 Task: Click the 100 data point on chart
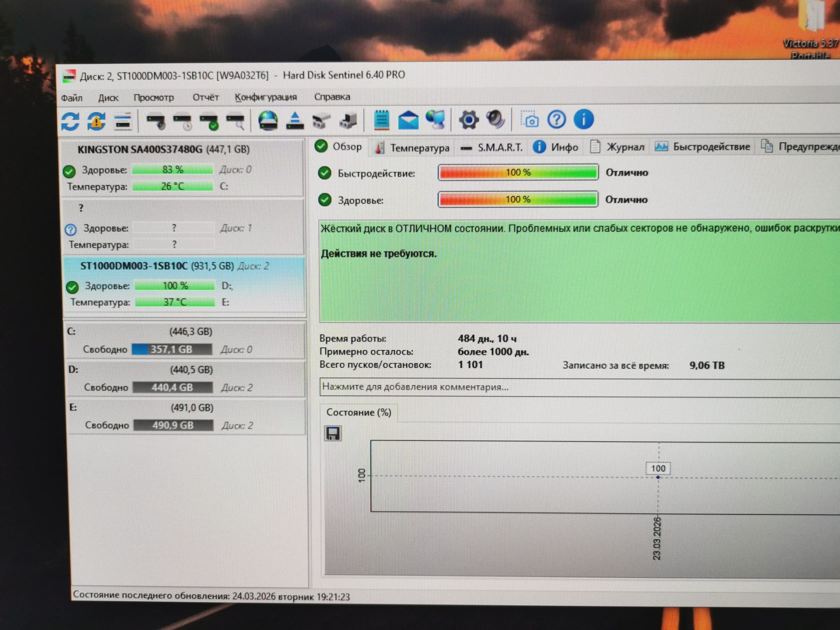(x=658, y=477)
